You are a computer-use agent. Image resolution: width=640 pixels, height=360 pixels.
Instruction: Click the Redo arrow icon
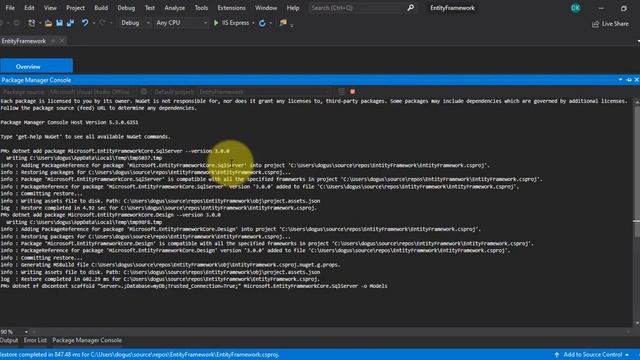(x=102, y=23)
